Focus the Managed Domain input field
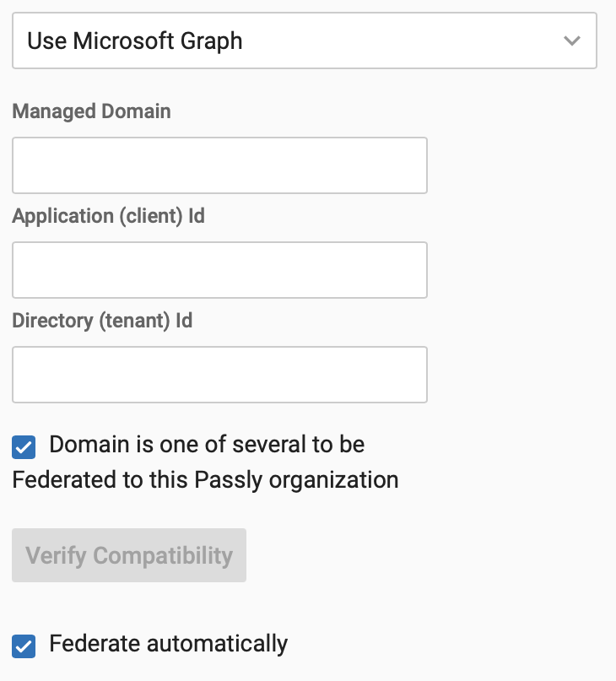This screenshot has height=681, width=616. (219, 165)
